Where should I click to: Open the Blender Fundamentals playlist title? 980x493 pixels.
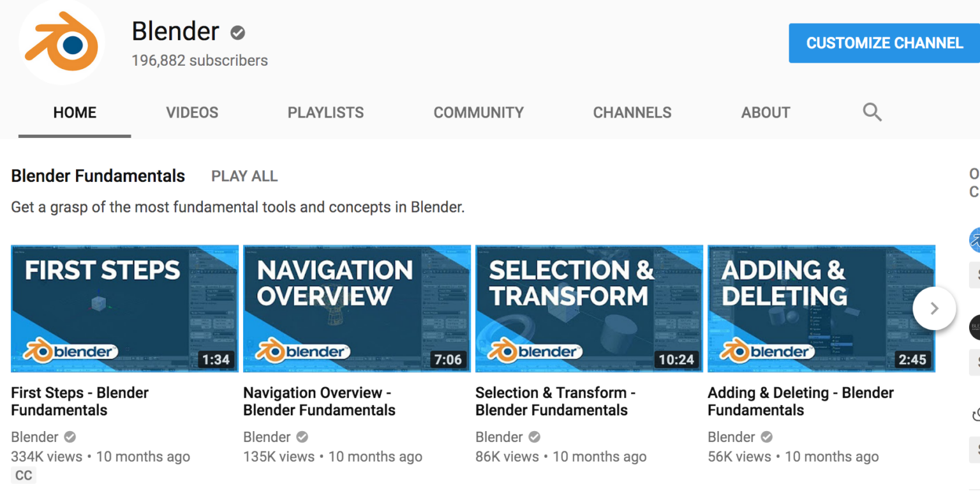point(98,176)
